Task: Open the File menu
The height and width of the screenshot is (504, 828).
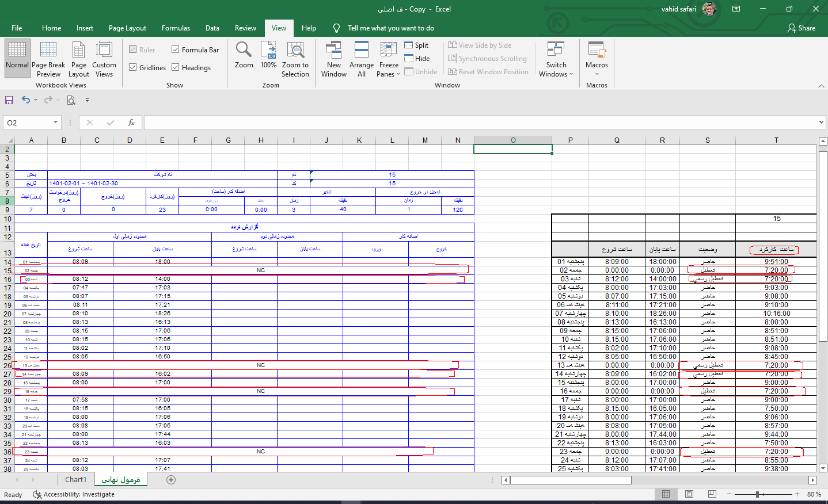Action: point(17,28)
